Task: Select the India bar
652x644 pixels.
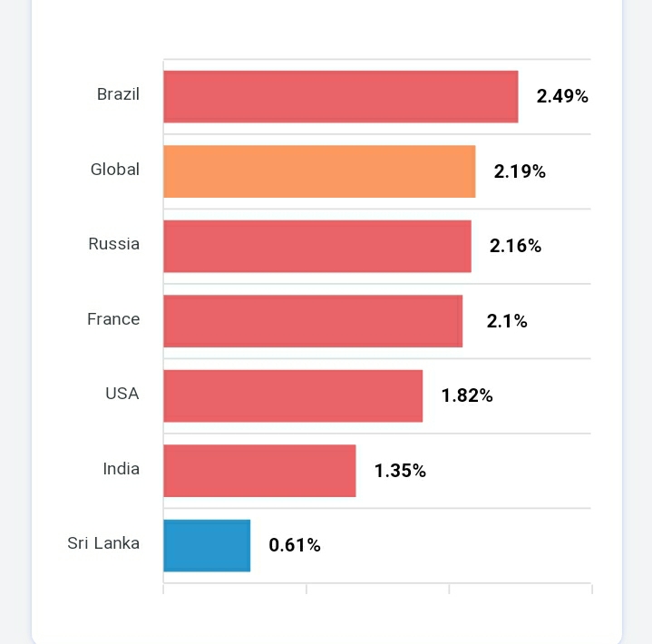Action: coord(259,471)
